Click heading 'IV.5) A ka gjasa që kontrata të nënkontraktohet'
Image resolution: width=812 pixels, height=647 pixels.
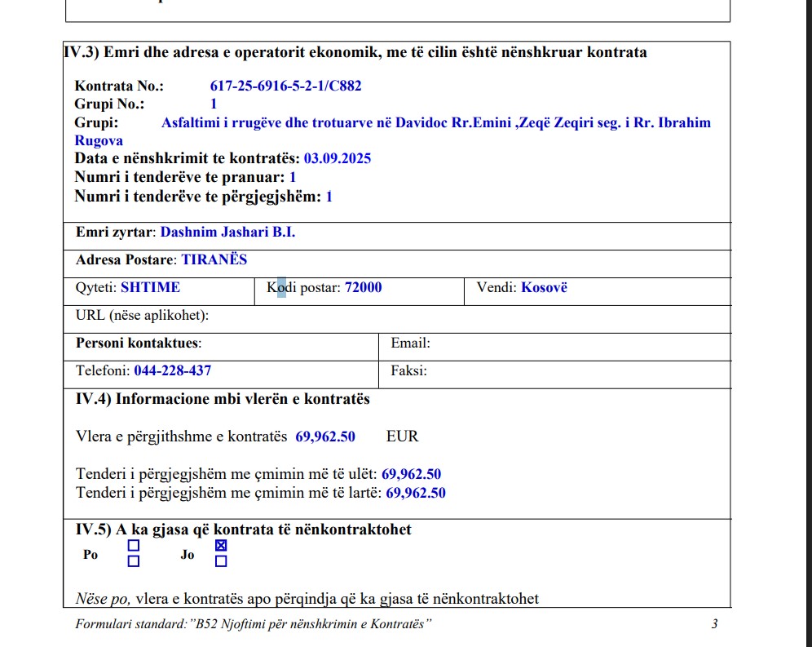(x=244, y=530)
